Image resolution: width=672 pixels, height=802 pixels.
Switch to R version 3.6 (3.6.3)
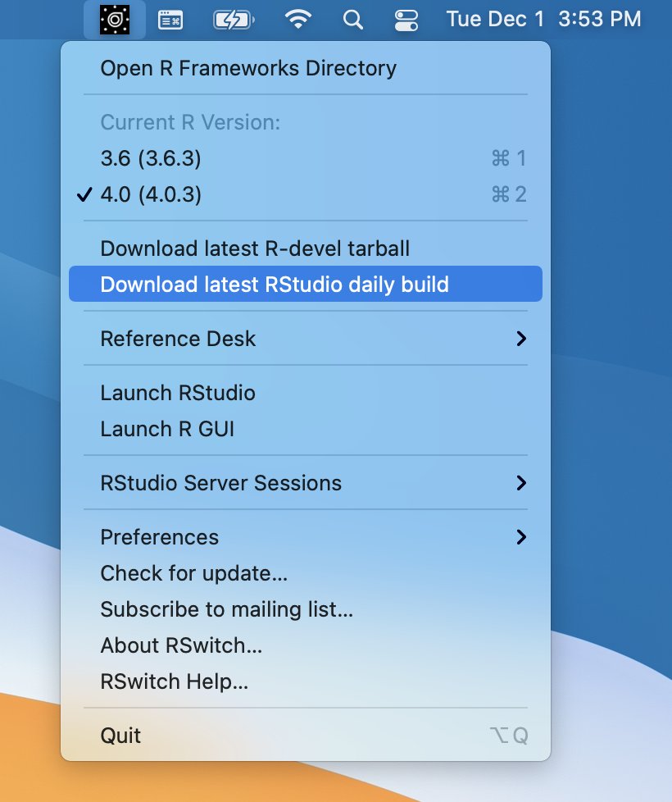coord(306,158)
